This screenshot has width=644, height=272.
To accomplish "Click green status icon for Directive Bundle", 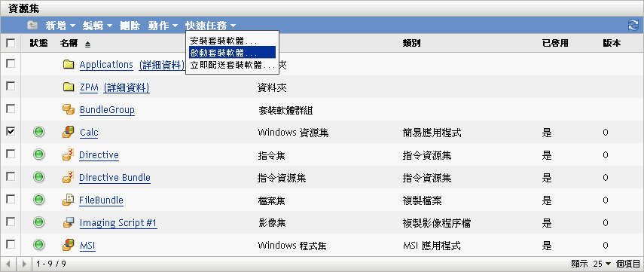I will 38,177.
